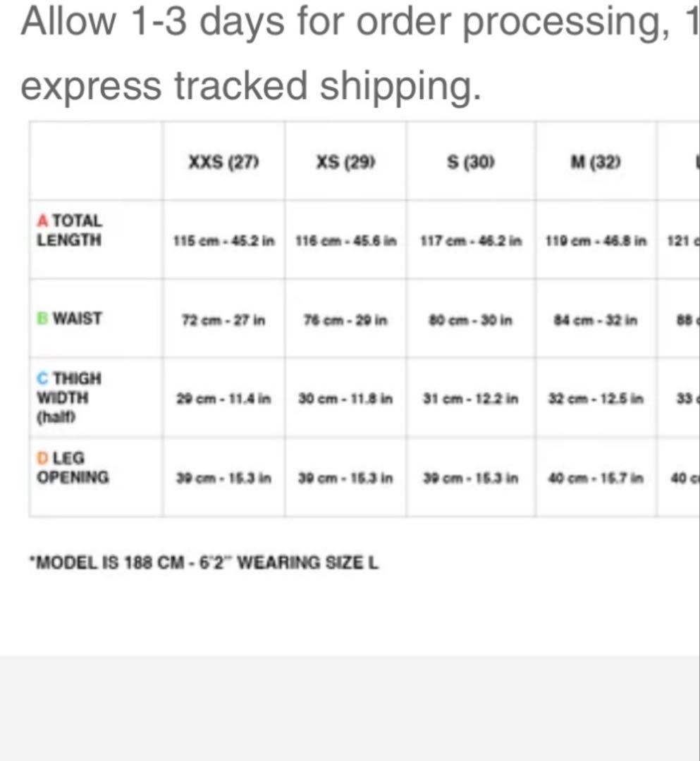Select the 76 cm - 29 in waist cell
The width and height of the screenshot is (700, 761).
click(x=345, y=319)
